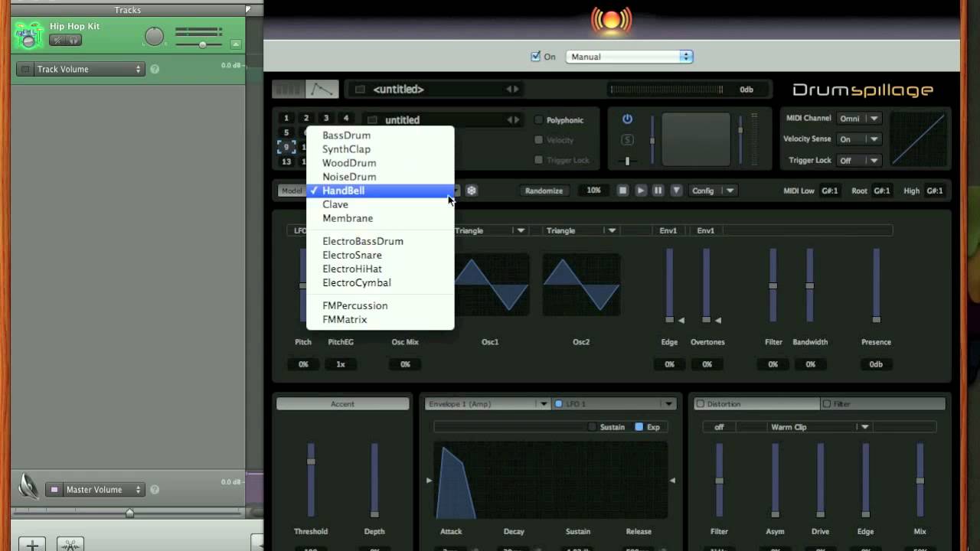Toggle the Exp envelope checkbox
The image size is (980, 551).
tap(639, 427)
